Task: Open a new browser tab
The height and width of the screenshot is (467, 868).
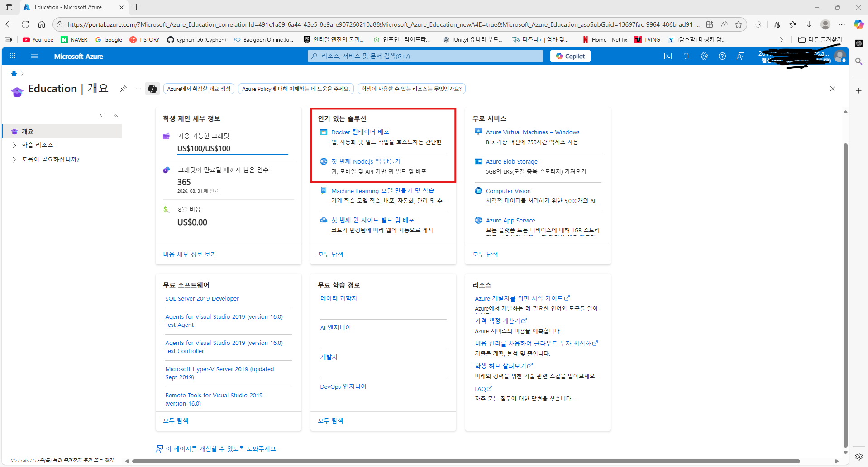Action: pos(137,7)
